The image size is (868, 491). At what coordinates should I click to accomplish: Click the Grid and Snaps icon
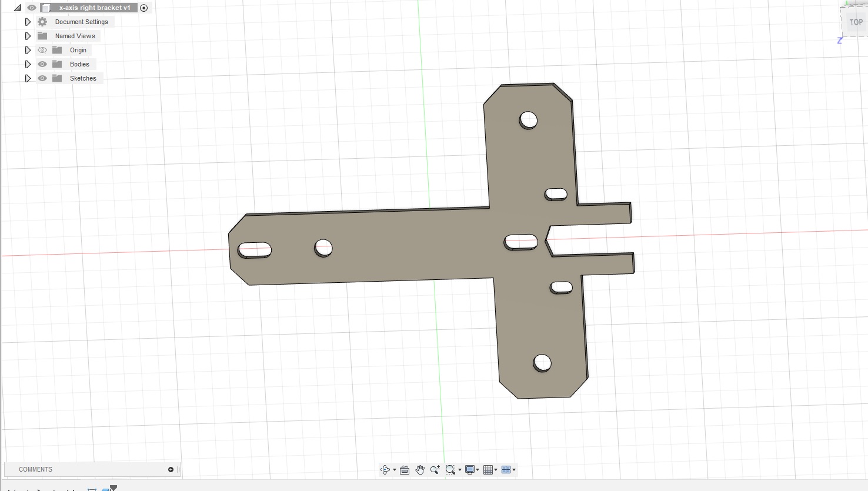pos(488,469)
